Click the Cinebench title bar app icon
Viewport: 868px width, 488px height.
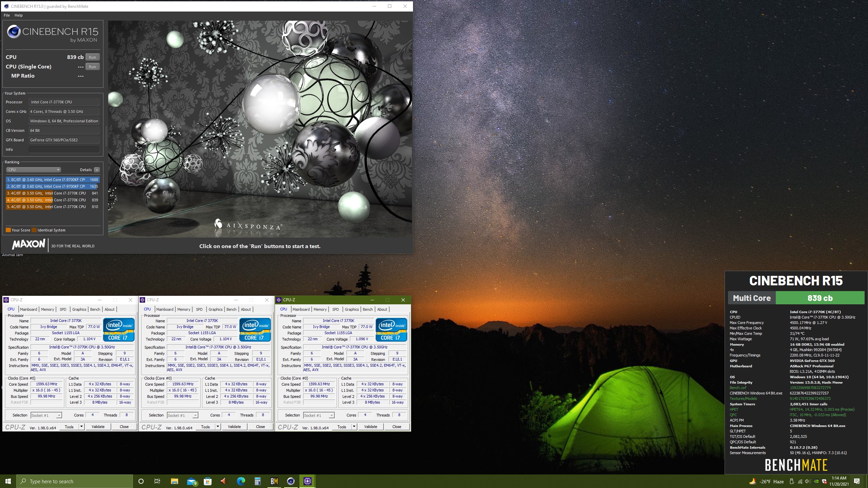[x=6, y=6]
